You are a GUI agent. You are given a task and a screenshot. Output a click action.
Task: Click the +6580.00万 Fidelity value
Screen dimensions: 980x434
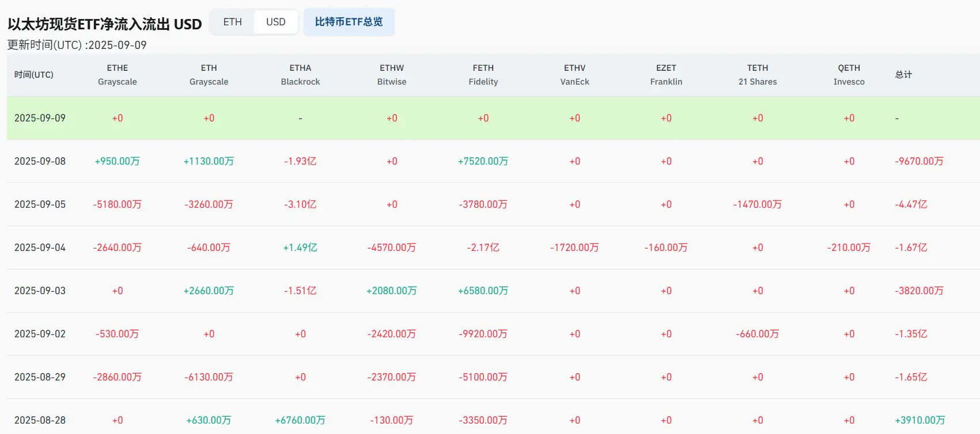[483, 291]
